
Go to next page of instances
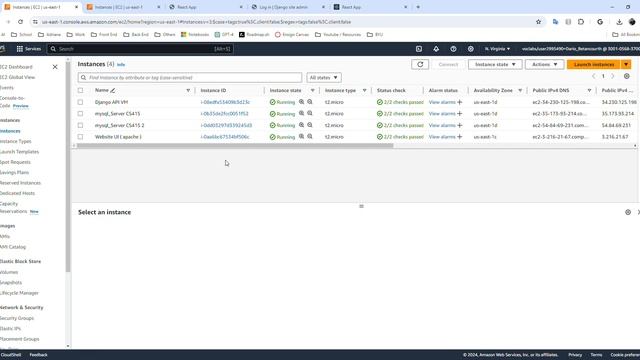tap(612, 76)
